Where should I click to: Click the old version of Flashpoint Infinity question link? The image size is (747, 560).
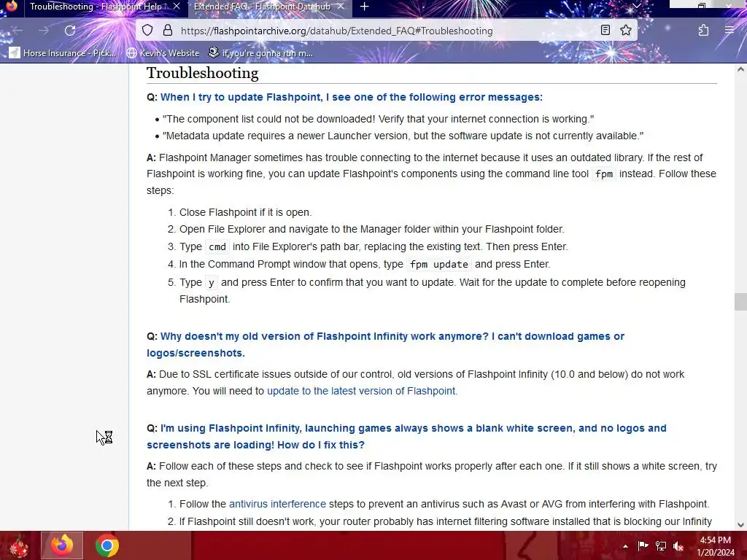pyautogui.click(x=385, y=344)
